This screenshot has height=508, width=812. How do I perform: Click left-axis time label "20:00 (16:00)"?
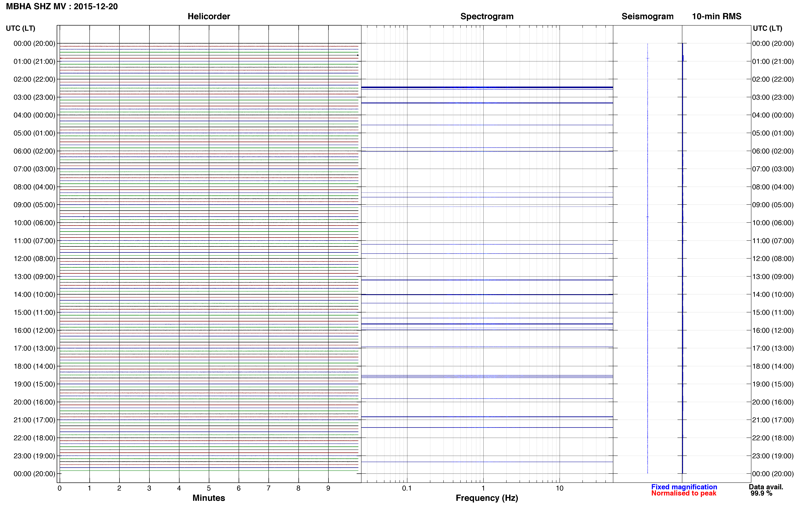pos(34,402)
